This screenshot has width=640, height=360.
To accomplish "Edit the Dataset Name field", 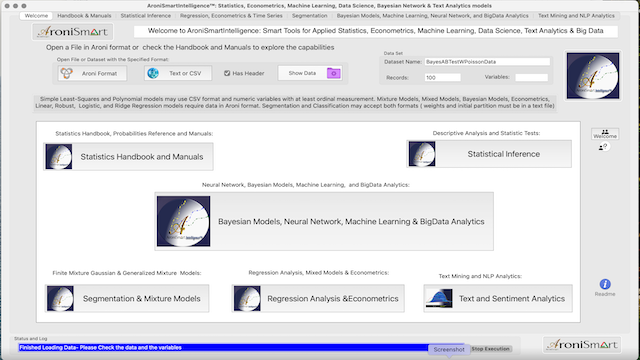I will tap(487, 62).
